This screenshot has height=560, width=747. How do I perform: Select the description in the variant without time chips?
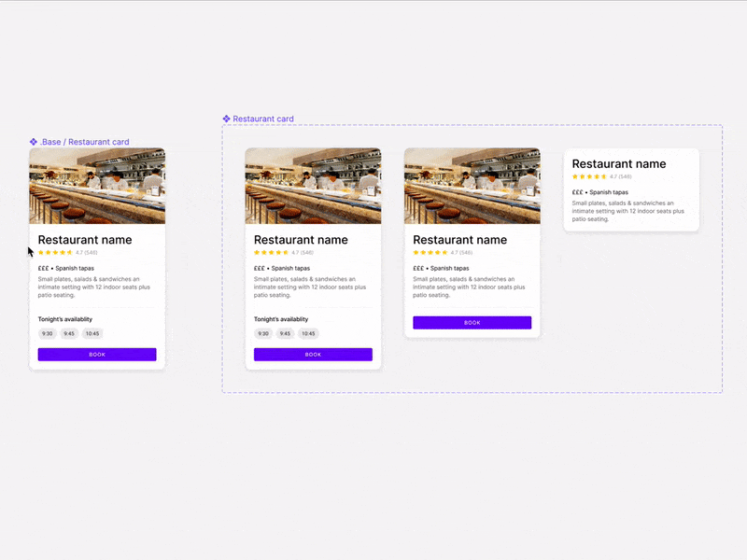469,287
